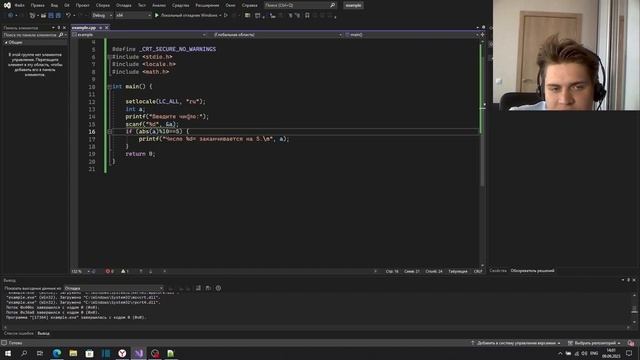Viewport: 640px width, 360px height.
Task: Toggle auto-hide pin on the Toolbox panel
Action: (58, 28)
